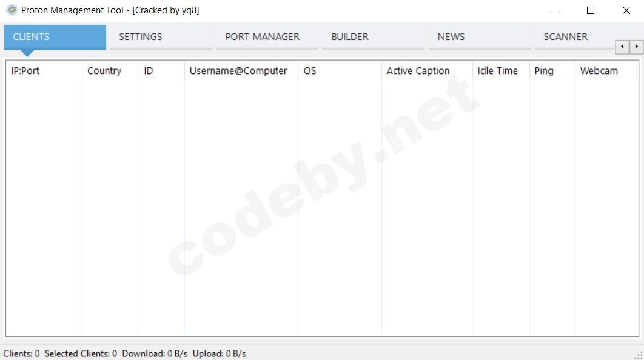Switch to the SCANNER tab
Image resolution: width=644 pixels, height=360 pixels.
566,36
